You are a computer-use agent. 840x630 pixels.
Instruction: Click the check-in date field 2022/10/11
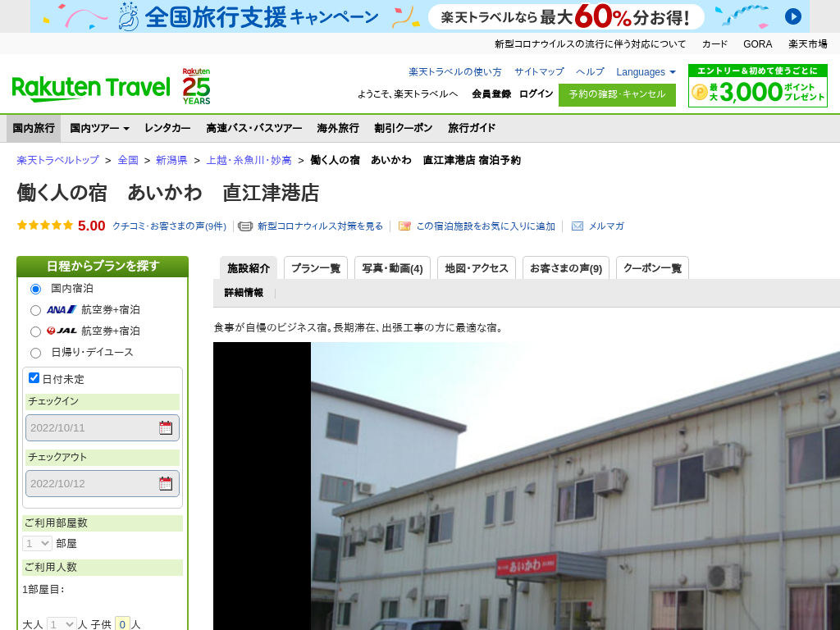coord(103,427)
